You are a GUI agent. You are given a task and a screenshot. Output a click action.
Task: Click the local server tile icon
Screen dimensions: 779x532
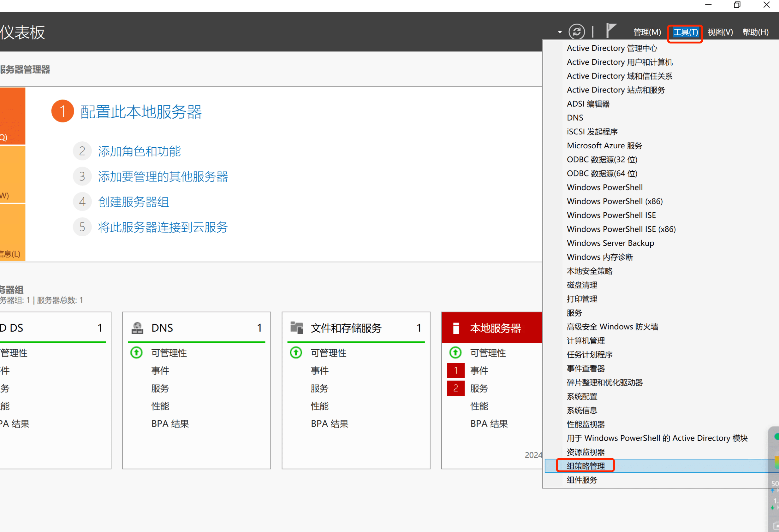point(456,328)
